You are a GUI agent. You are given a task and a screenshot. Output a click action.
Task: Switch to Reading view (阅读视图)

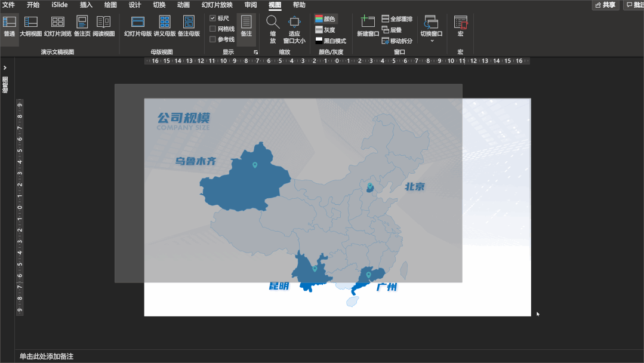(x=103, y=27)
